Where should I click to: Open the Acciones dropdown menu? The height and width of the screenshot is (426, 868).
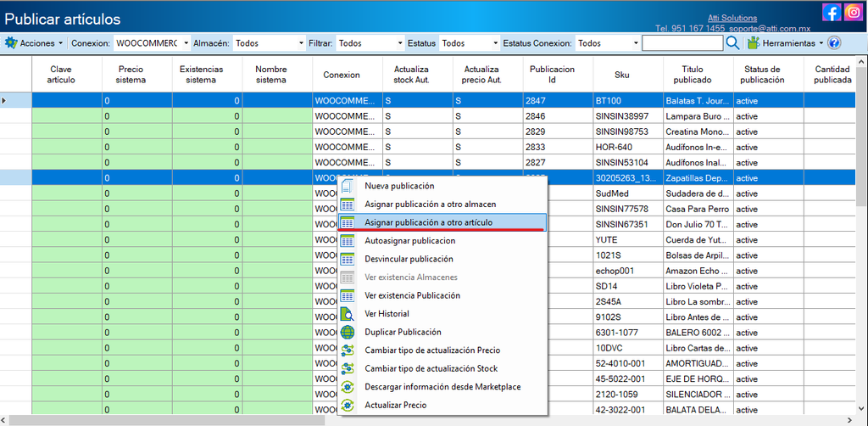click(34, 42)
